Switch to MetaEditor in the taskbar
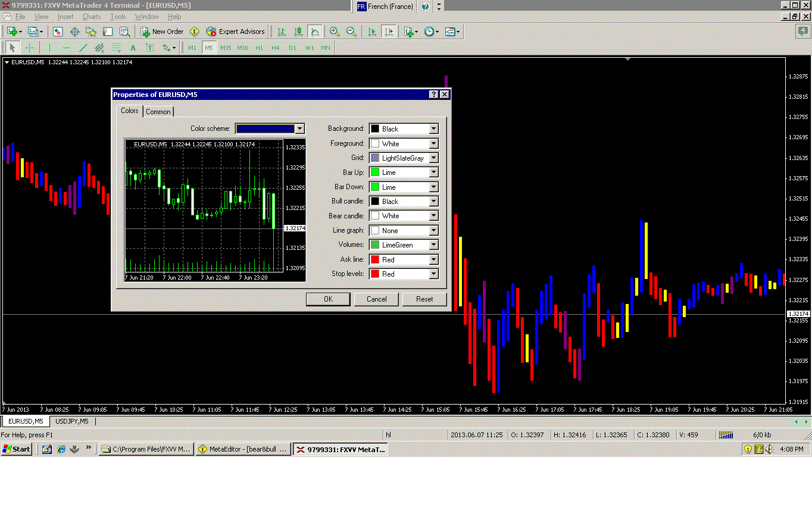 (243, 449)
